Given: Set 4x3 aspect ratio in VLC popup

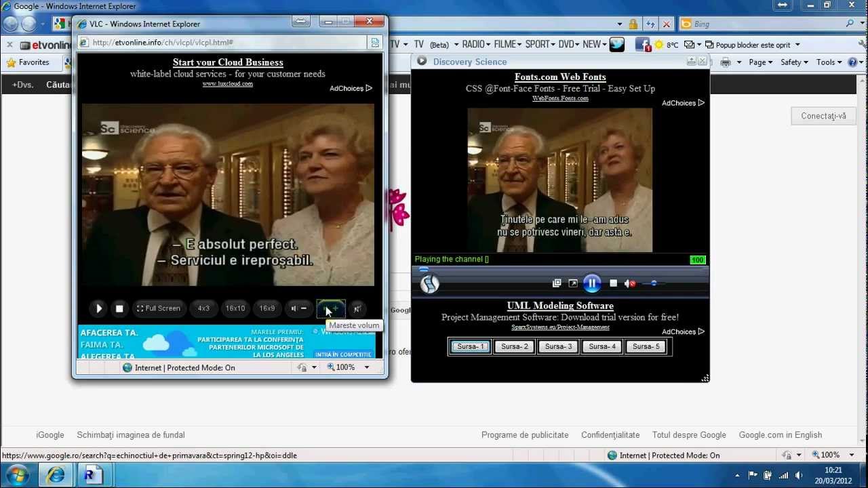Looking at the screenshot, I should [x=203, y=308].
